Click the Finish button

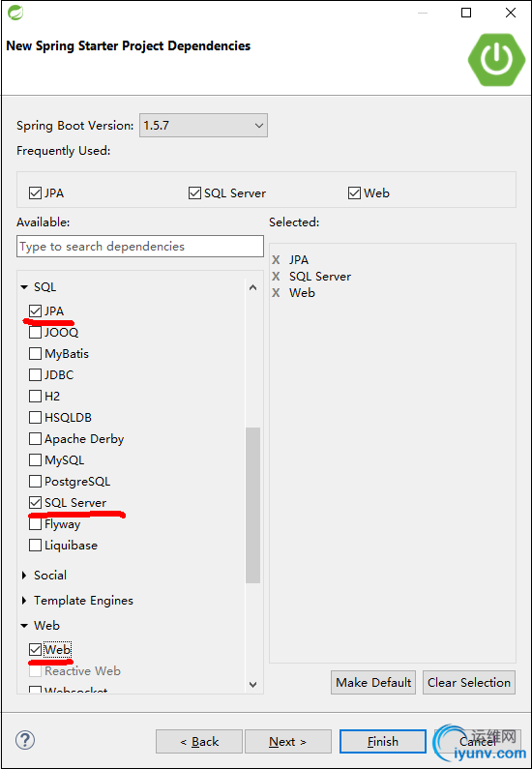(383, 742)
